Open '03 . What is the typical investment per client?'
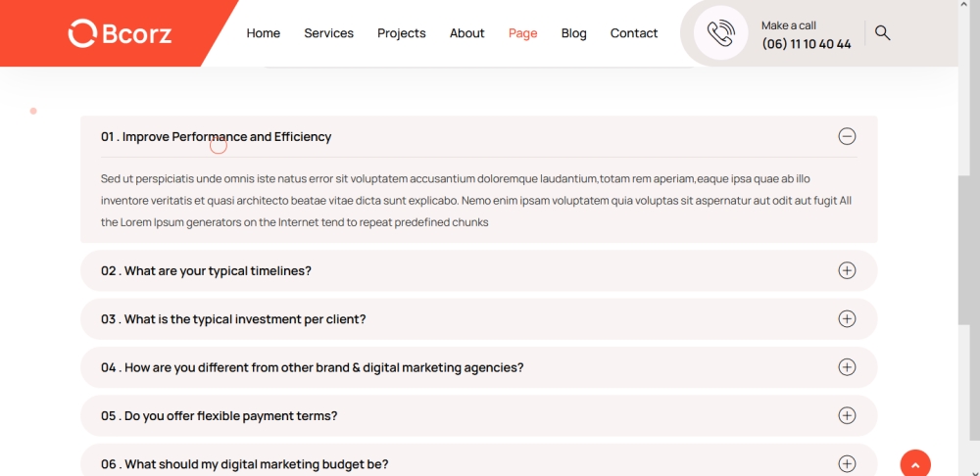The width and height of the screenshot is (980, 476). pyautogui.click(x=233, y=319)
